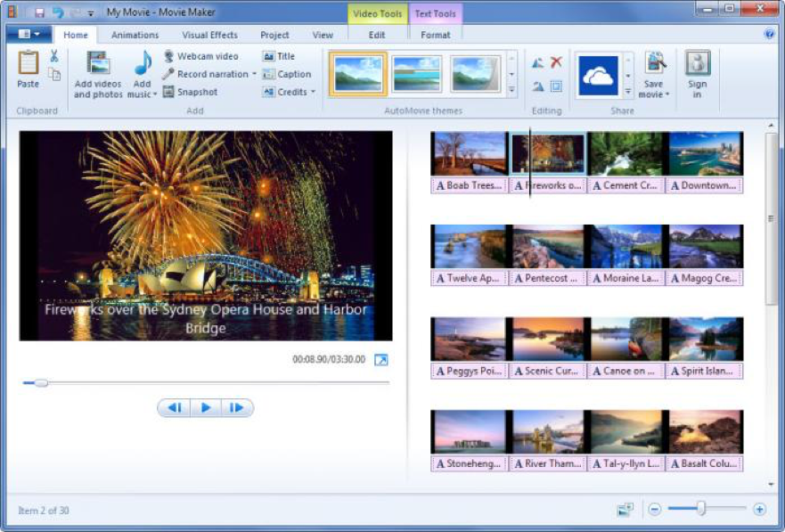Viewport: 785px width, 532px height.
Task: Click the zoom time scale slider
Action: tap(702, 509)
